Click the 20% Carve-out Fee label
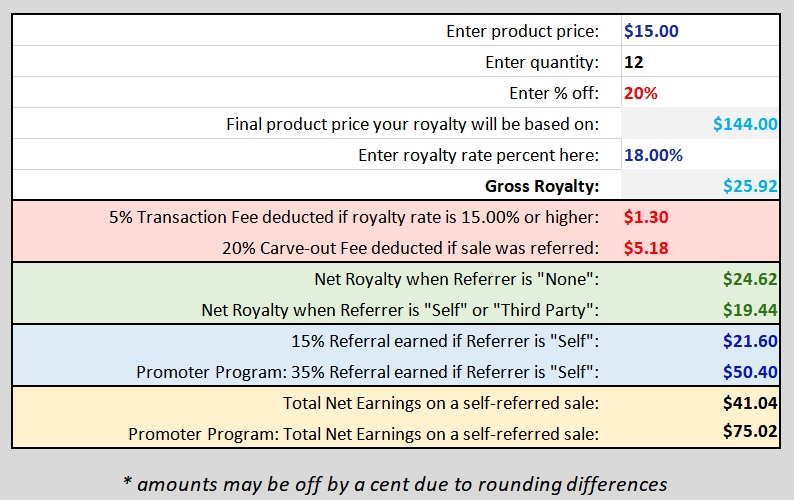 [x=410, y=248]
